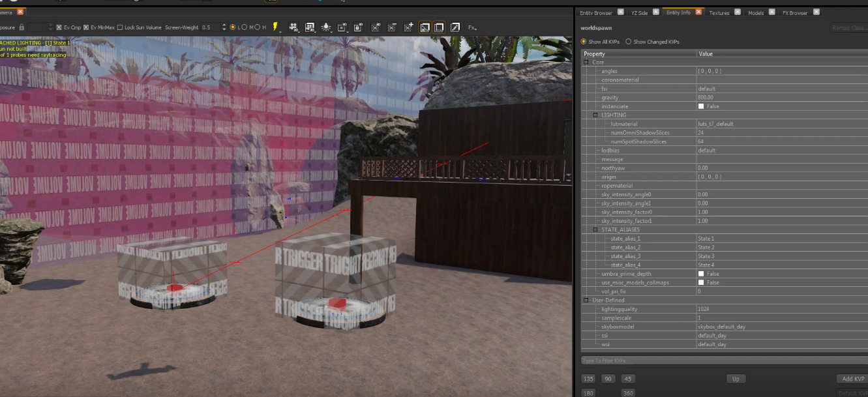Image resolution: width=868 pixels, height=397 pixels.
Task: Click the Type To Filter KVPs field
Action: point(717,360)
